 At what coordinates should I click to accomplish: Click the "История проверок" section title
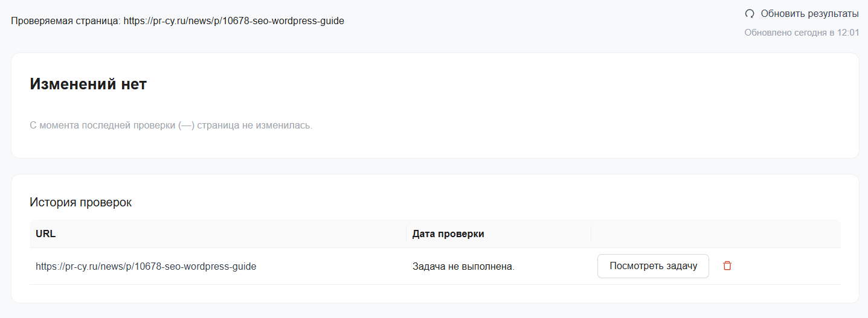80,202
